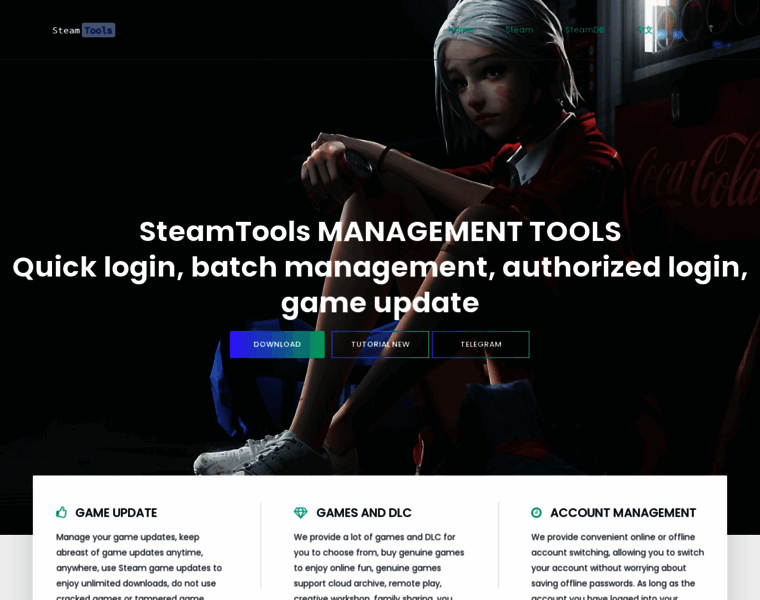The height and width of the screenshot is (600, 760).
Task: Open the Steam nav link
Action: point(519,30)
